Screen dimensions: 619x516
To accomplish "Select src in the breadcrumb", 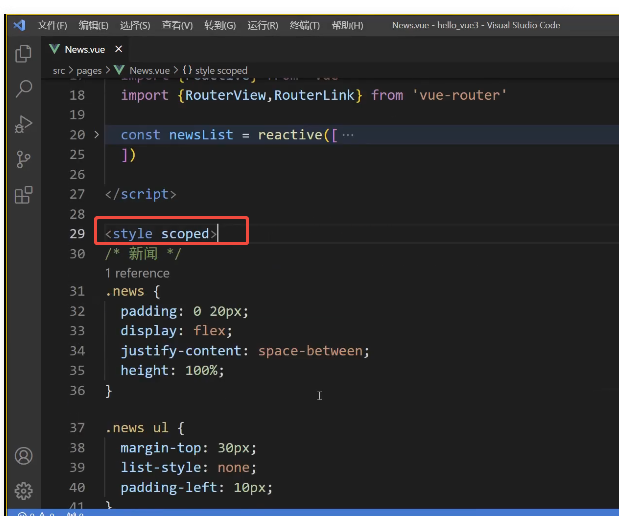I will [x=59, y=71].
